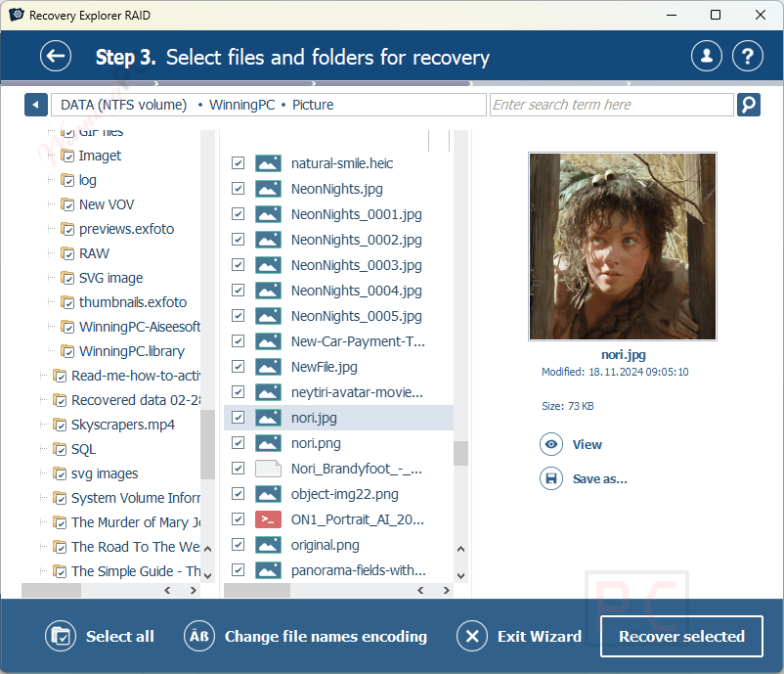Click the Recover selected button

681,636
